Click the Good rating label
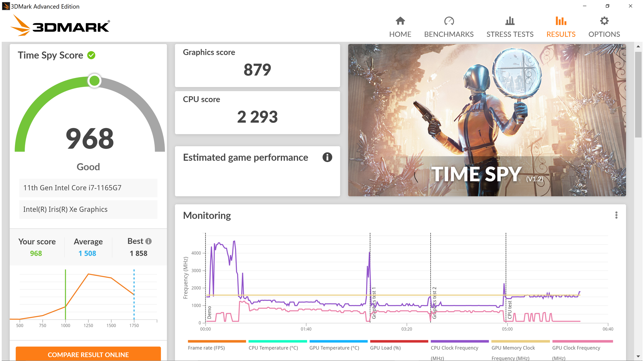The width and height of the screenshot is (644, 361). pos(88,167)
